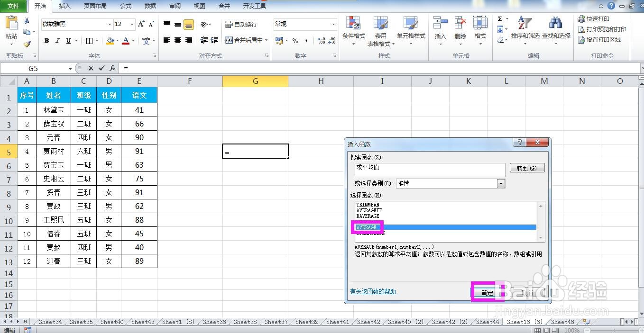The image size is (644, 333).
Task: Click the AutoSum sigma icon
Action: (x=500, y=19)
